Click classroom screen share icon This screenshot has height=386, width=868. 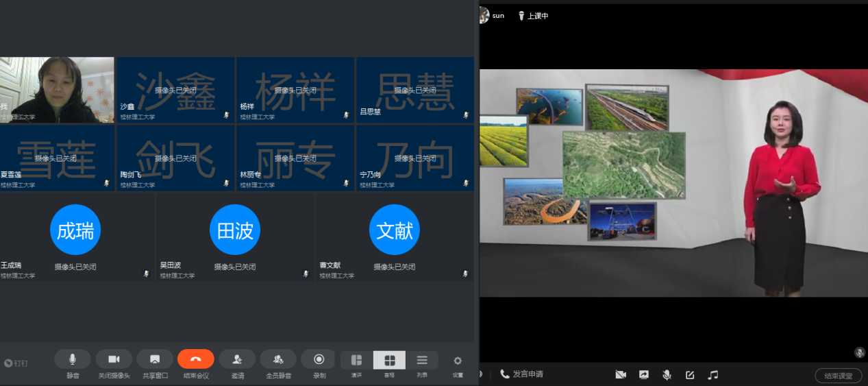click(644, 374)
